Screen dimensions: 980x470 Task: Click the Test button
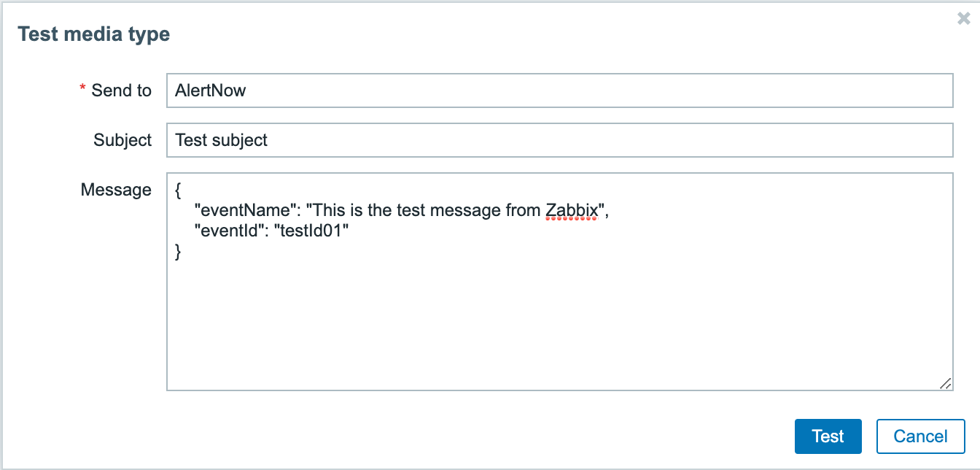828,436
